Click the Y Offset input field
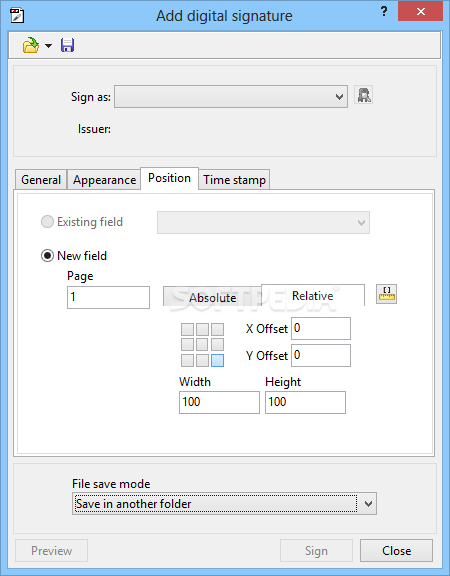Image resolution: width=450 pixels, height=576 pixels. tap(321, 356)
